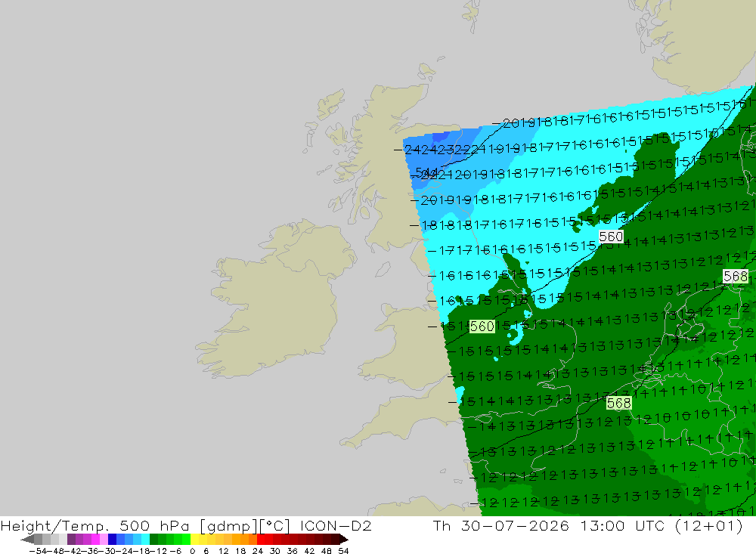The width and height of the screenshot is (756, 554).
Task: Click the green-highlighted 568 contour label
Action: [x=618, y=403]
